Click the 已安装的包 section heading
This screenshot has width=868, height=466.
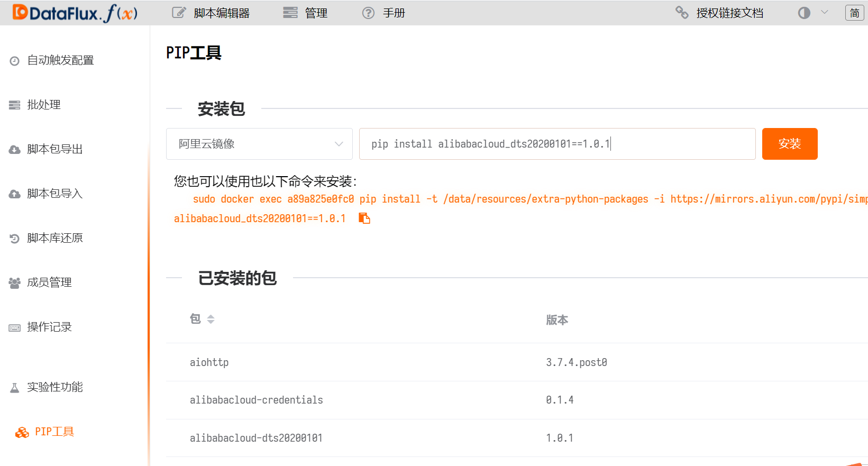point(237,278)
